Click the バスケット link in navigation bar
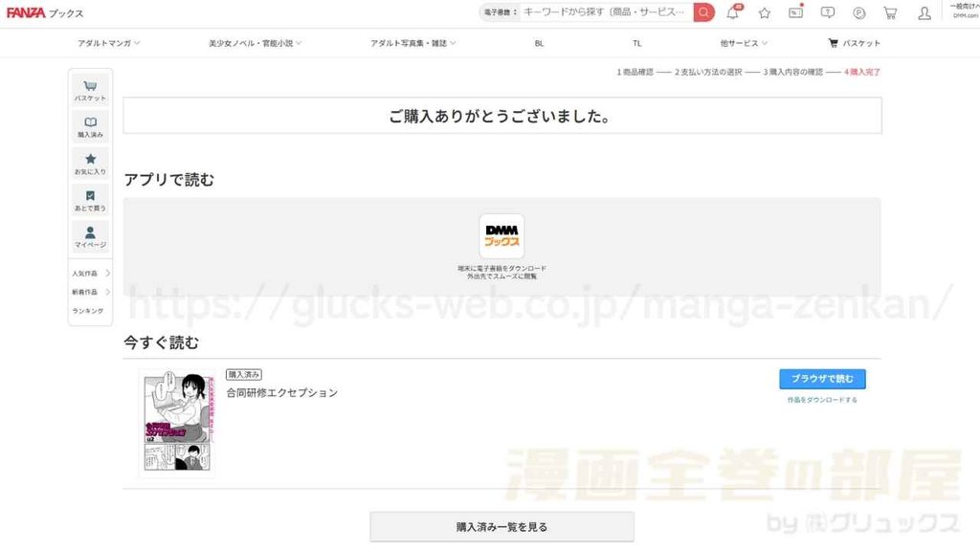This screenshot has height=551, width=980. coord(855,43)
